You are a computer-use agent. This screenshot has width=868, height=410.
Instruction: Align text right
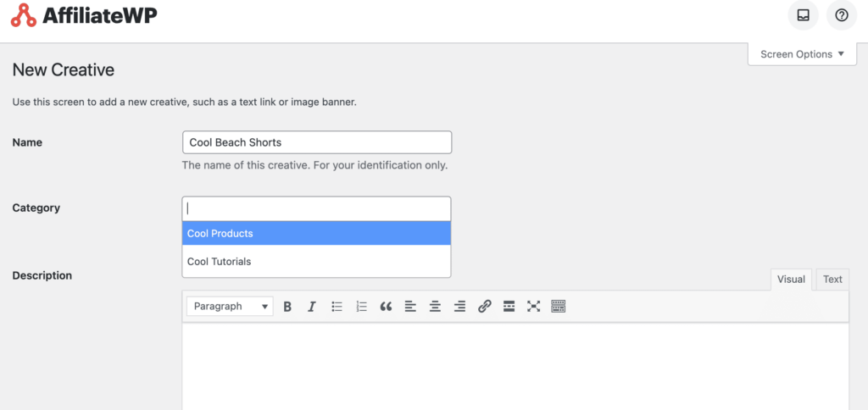point(459,306)
